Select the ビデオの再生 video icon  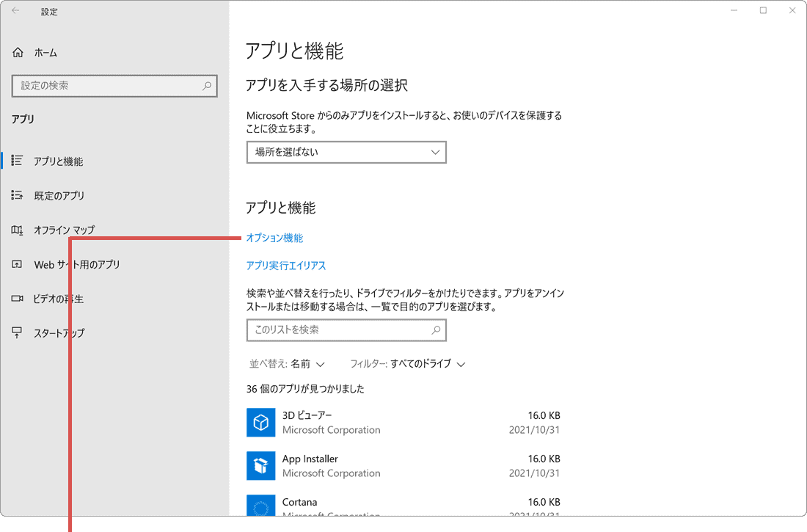pos(16,299)
